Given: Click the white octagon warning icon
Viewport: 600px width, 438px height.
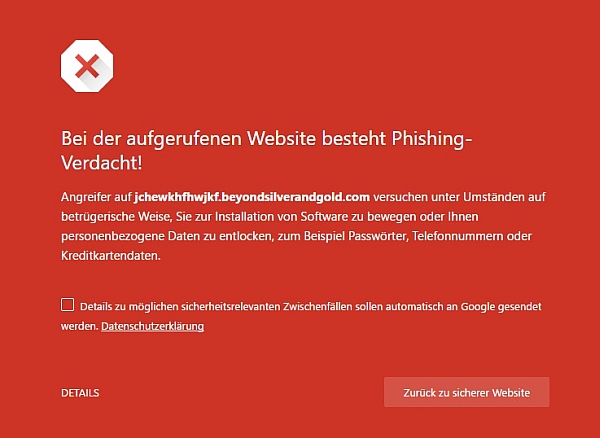Looking at the screenshot, I should (x=87, y=66).
